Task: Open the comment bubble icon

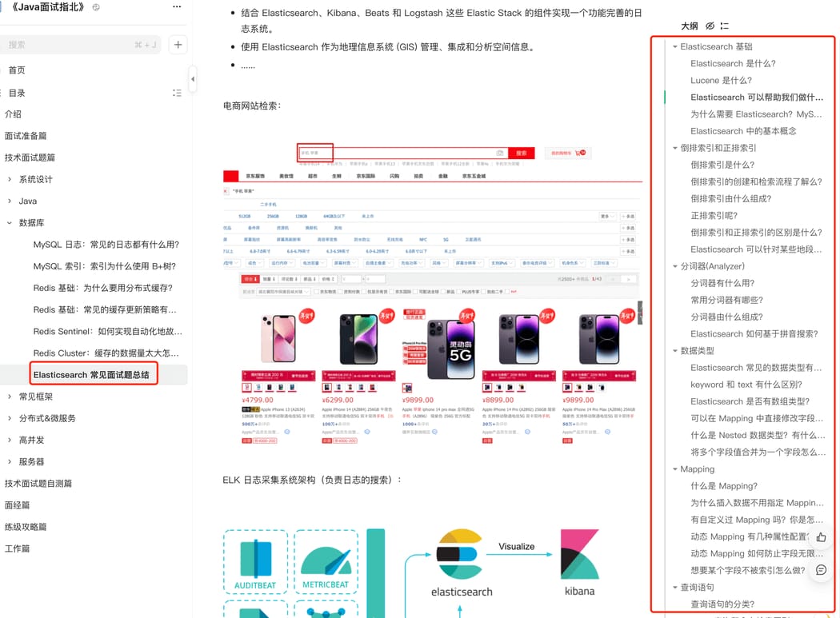Action: point(821,570)
